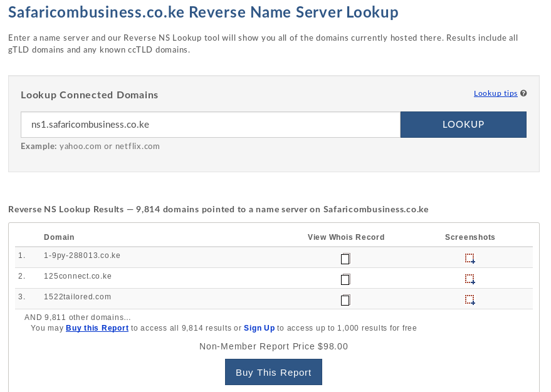
Task: Click the View Whois Record column header
Action: pyautogui.click(x=346, y=237)
